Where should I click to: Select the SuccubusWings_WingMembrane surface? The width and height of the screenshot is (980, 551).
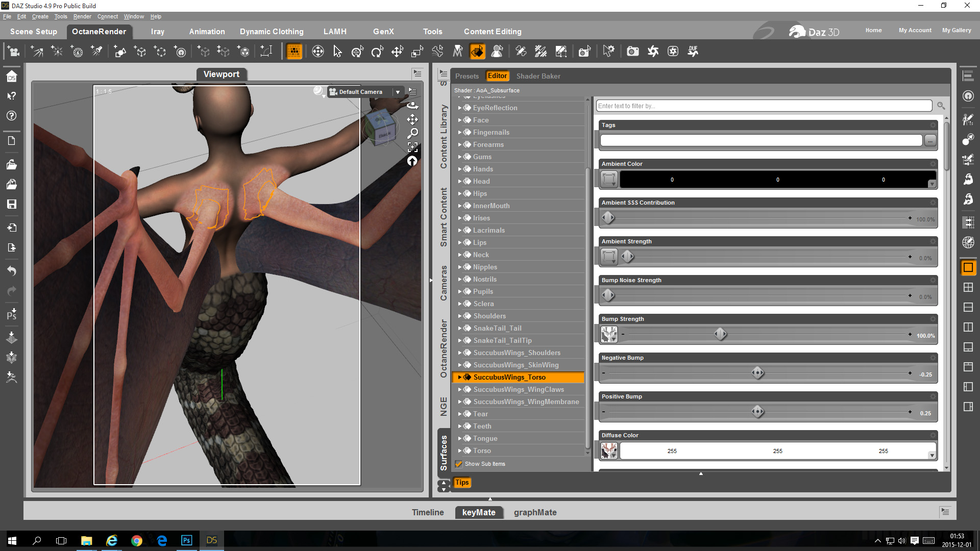[526, 402]
